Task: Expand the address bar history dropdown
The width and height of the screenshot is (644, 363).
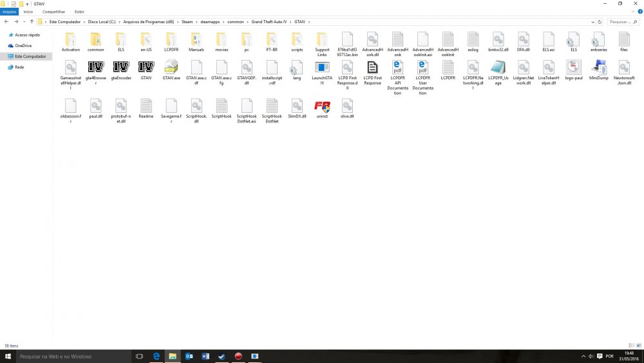Action: click(x=592, y=22)
